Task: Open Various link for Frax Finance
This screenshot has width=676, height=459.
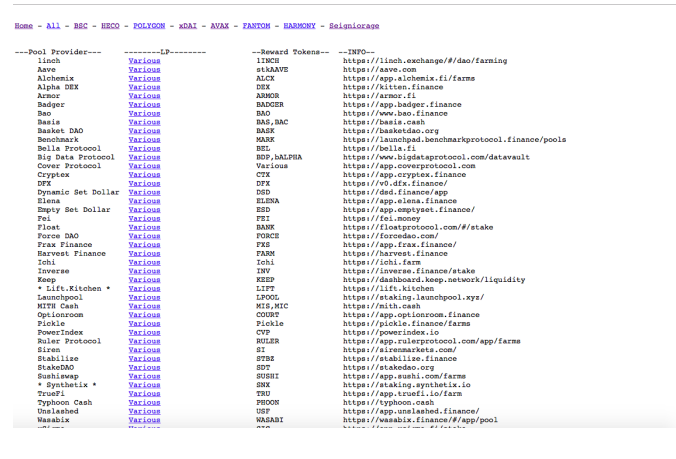Action: [144, 245]
